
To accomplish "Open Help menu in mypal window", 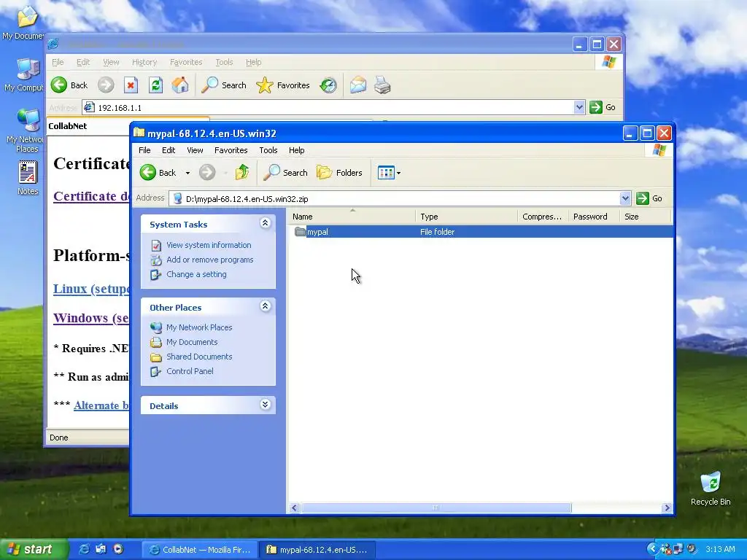I will click(296, 150).
